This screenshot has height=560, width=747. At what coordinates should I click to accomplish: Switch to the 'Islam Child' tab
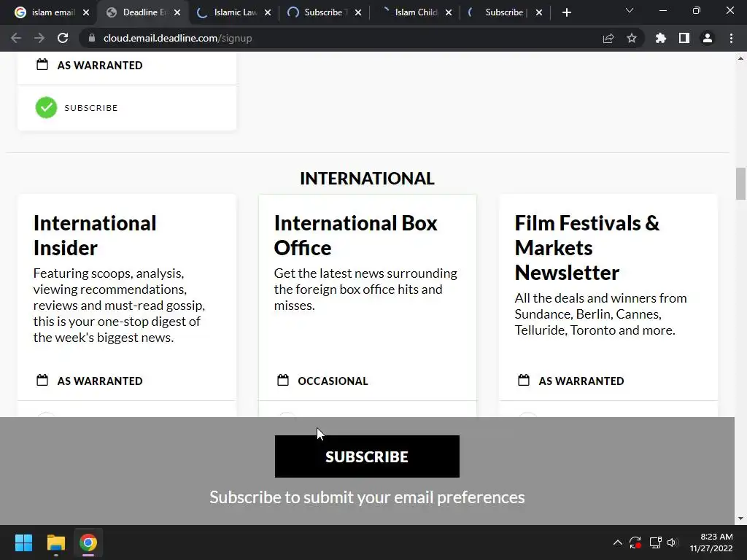coord(416,12)
